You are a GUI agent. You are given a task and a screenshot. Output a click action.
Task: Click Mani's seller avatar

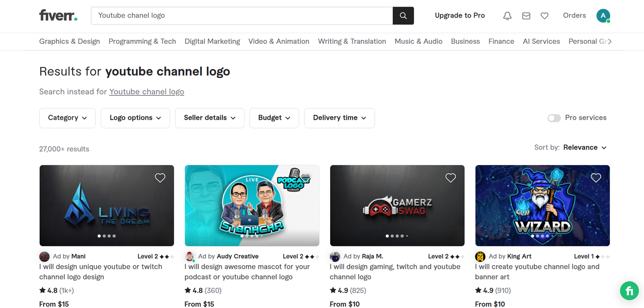pos(44,257)
